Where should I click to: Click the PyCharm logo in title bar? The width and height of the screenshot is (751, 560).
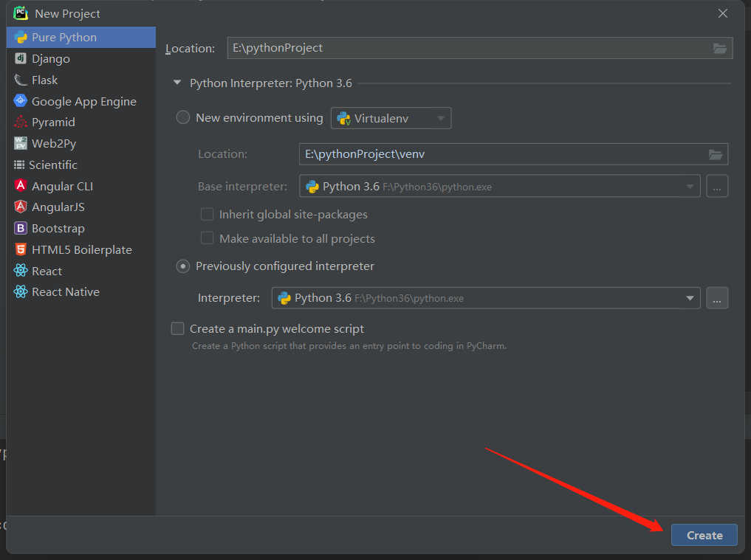click(21, 13)
